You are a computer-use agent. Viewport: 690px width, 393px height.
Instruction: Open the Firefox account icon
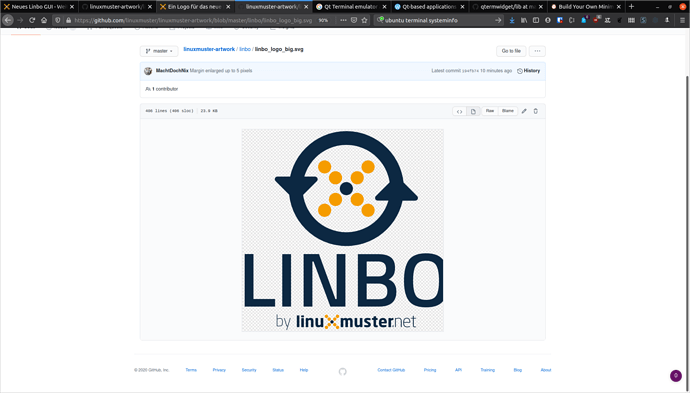pos(547,20)
